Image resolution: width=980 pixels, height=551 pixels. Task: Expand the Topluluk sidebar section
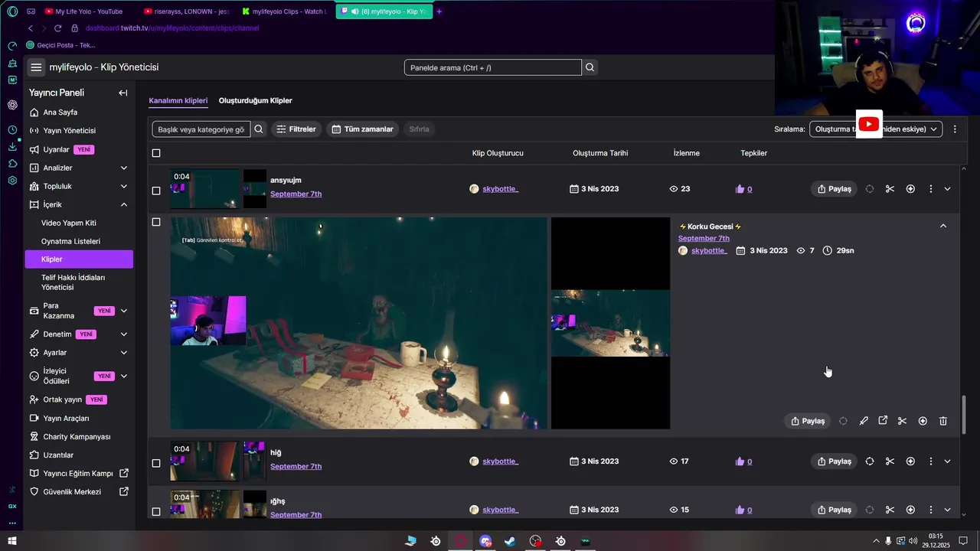124,186
